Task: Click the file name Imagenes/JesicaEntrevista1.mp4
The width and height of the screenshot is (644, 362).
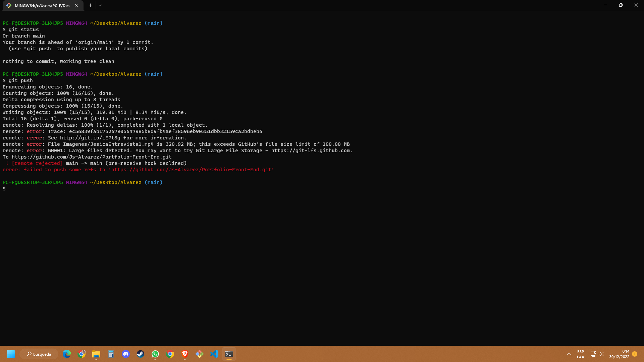Action: (x=108, y=144)
